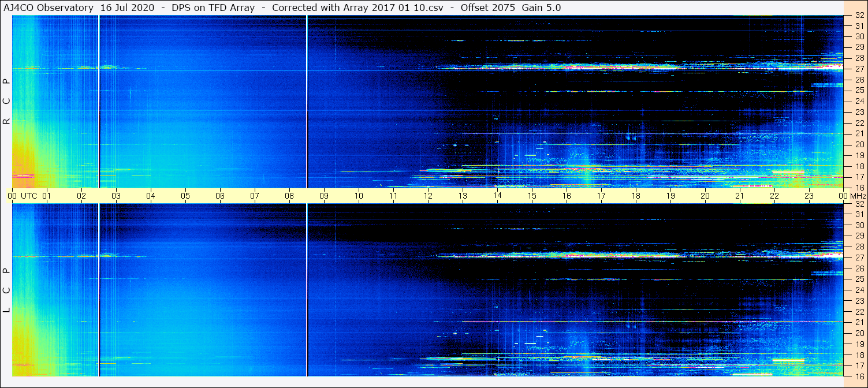The height and width of the screenshot is (388, 868).
Task: Click hour '20' on the UTC time axis
Action: pyautogui.click(x=705, y=196)
